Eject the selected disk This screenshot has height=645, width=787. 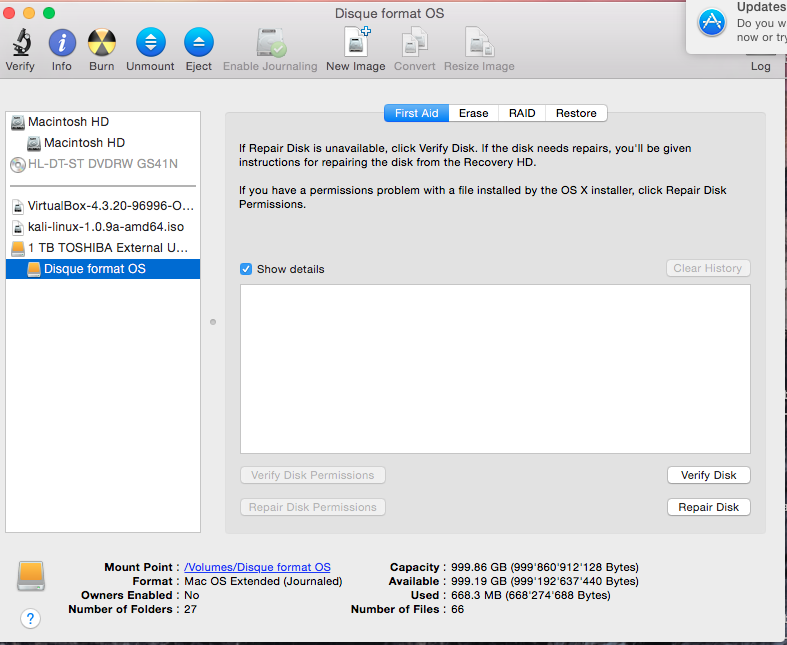199,43
